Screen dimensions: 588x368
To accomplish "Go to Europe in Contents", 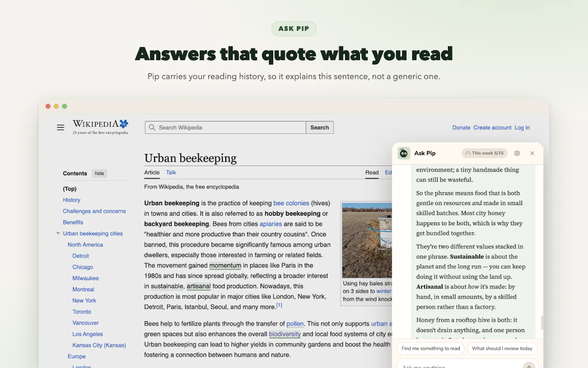I will 76,356.
